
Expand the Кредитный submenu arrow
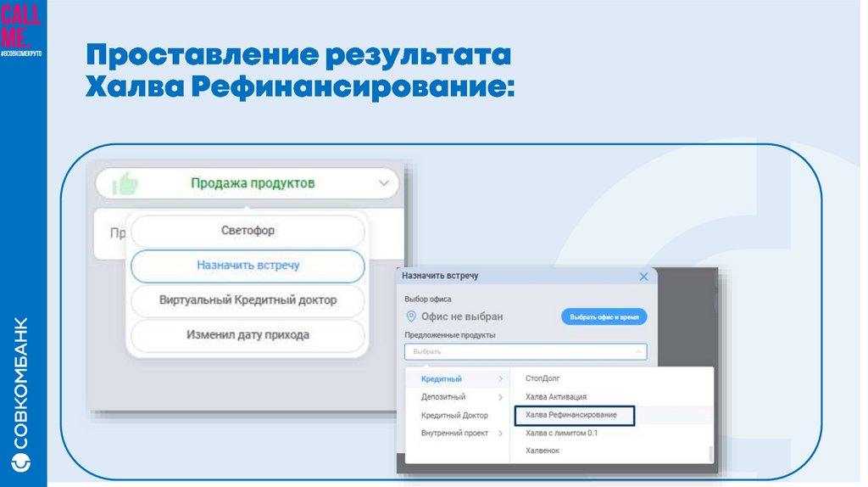[500, 379]
